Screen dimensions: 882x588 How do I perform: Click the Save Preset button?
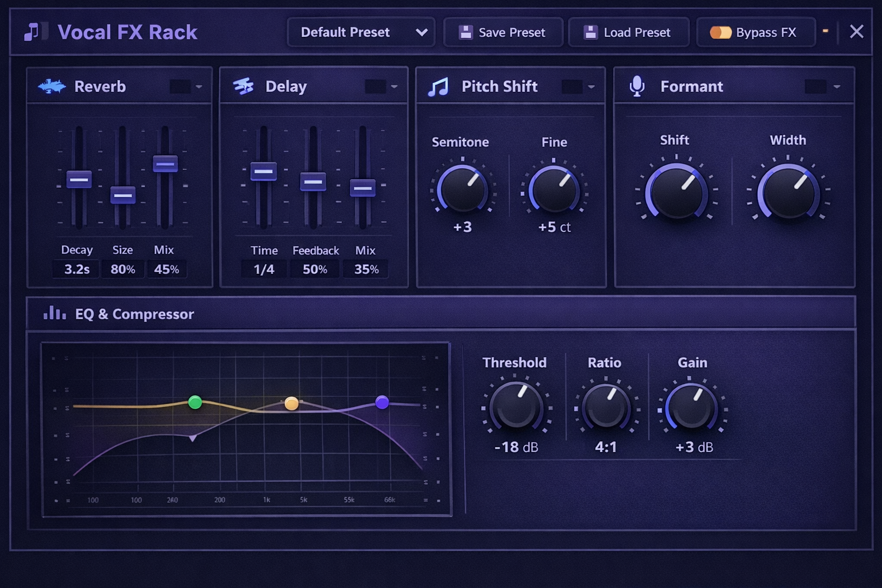point(503,32)
